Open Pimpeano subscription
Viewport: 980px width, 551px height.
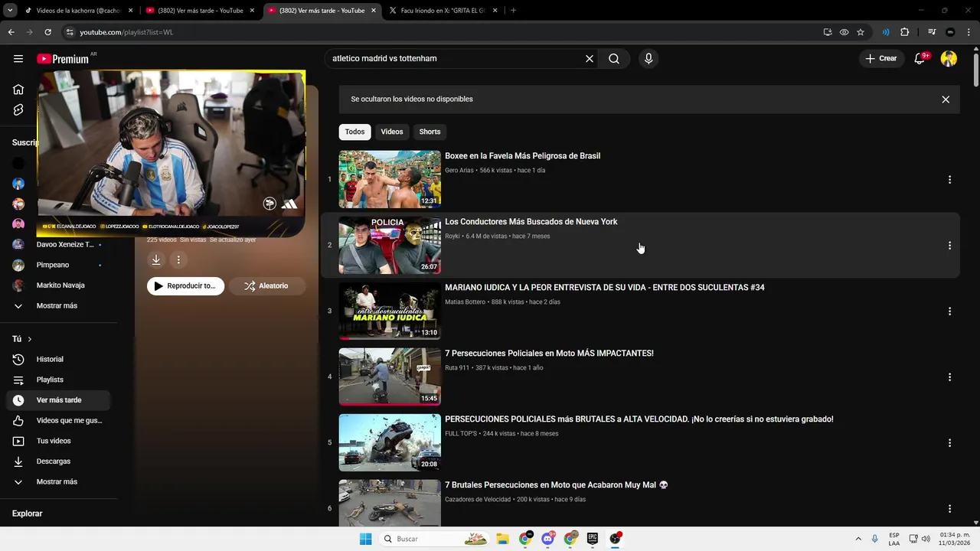pos(59,265)
